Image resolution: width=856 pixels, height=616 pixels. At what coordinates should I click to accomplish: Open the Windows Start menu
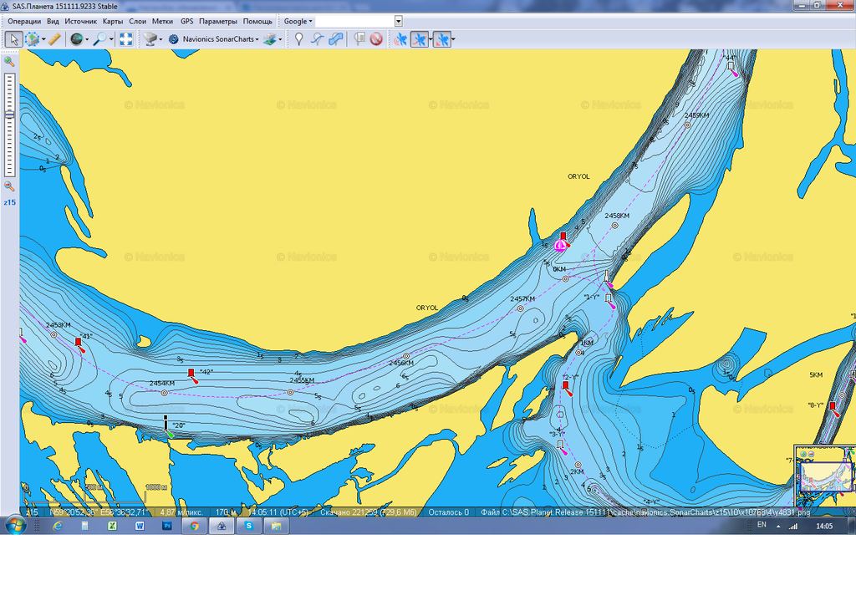(x=15, y=526)
